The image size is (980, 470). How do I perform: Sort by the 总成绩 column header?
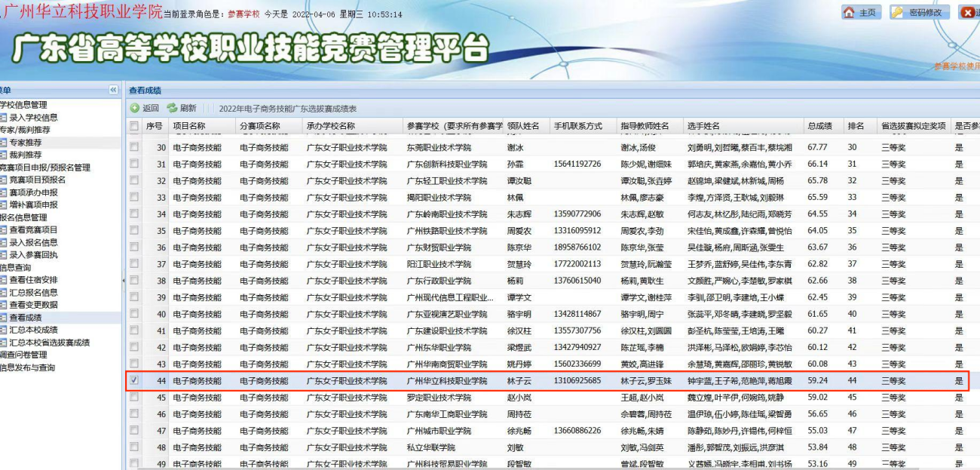[x=819, y=126]
